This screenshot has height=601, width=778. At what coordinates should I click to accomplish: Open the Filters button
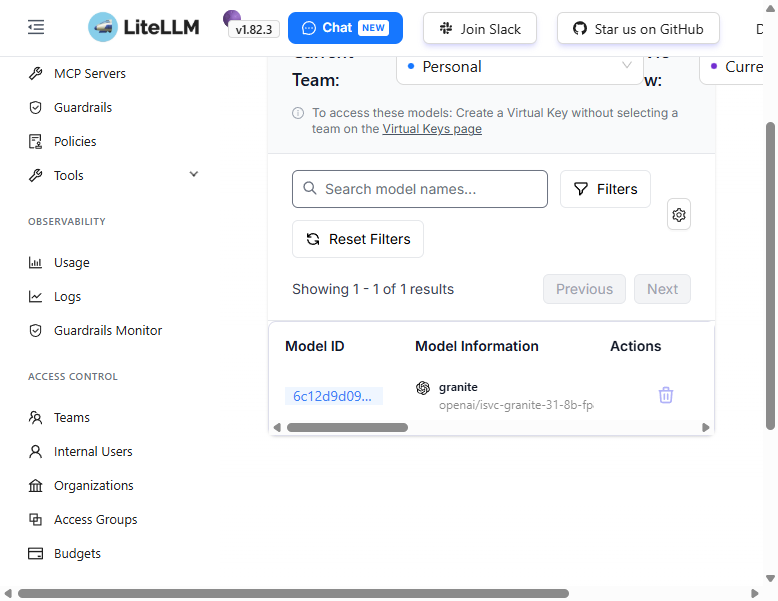coord(605,189)
